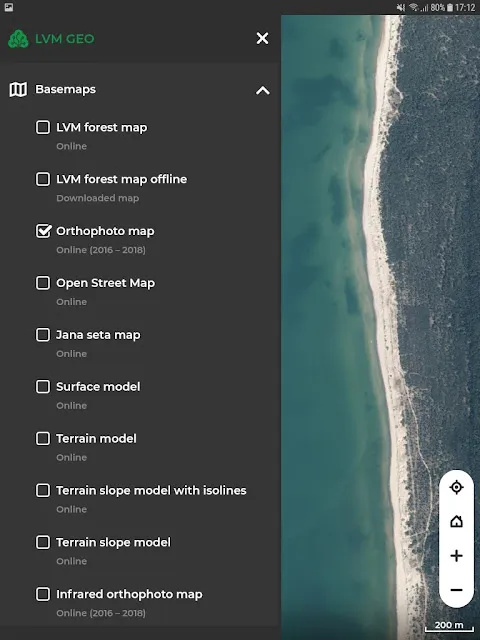Click the LVM GEO tree logo
The height and width of the screenshot is (640, 480).
click(18, 39)
